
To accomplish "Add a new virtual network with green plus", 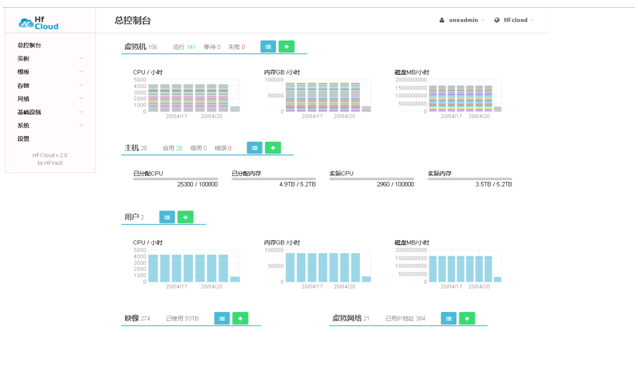I will click(x=467, y=318).
